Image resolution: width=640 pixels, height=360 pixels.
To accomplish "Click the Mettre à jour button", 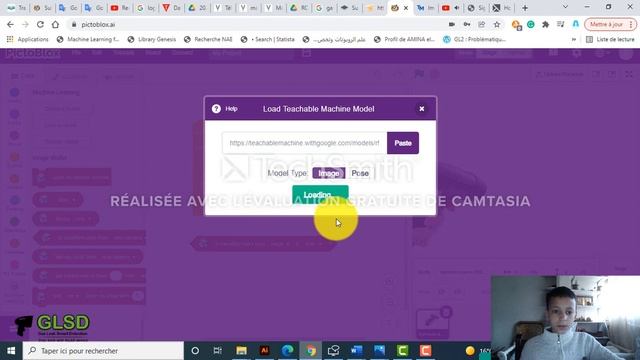I will coord(611,24).
